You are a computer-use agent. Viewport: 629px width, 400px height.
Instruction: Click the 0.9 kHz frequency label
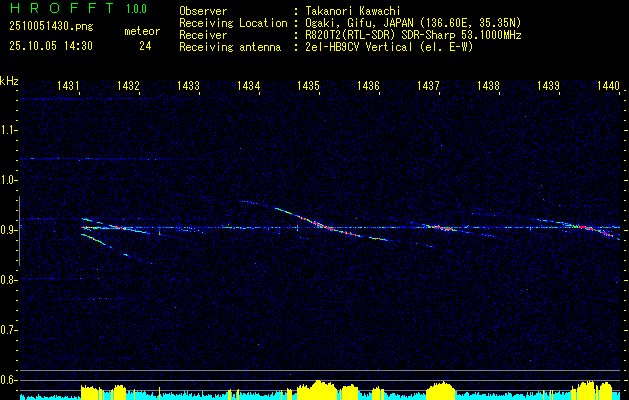(x=7, y=230)
